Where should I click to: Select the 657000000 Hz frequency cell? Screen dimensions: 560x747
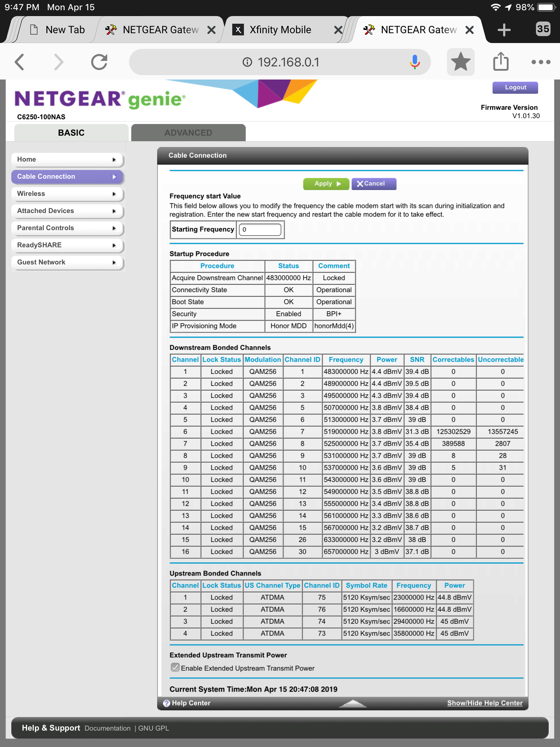[x=346, y=552]
